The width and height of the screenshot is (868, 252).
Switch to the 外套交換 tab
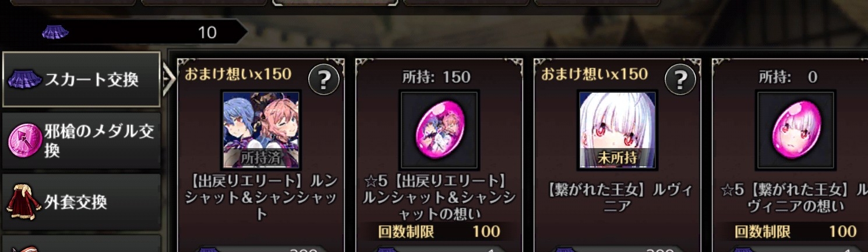pyautogui.click(x=81, y=202)
